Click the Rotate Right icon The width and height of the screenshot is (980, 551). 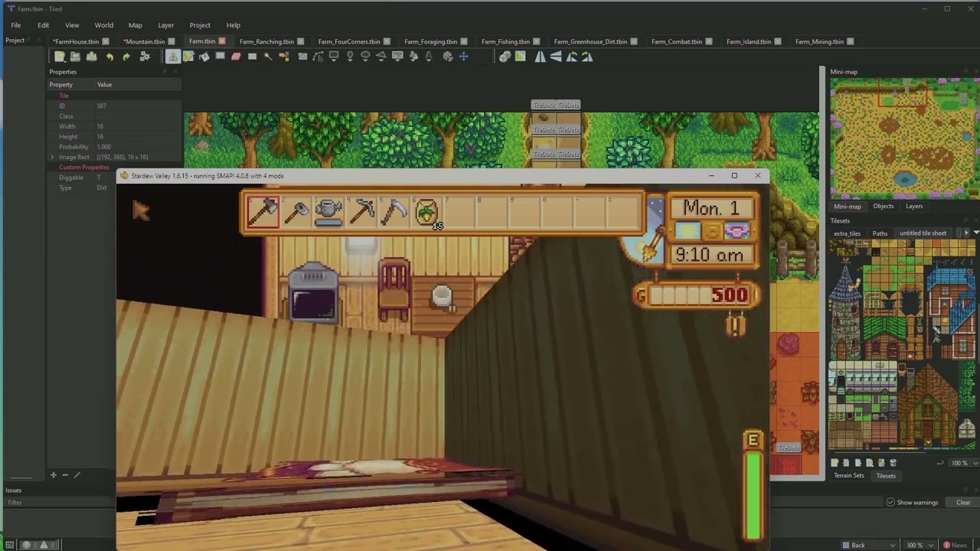pyautogui.click(x=587, y=57)
